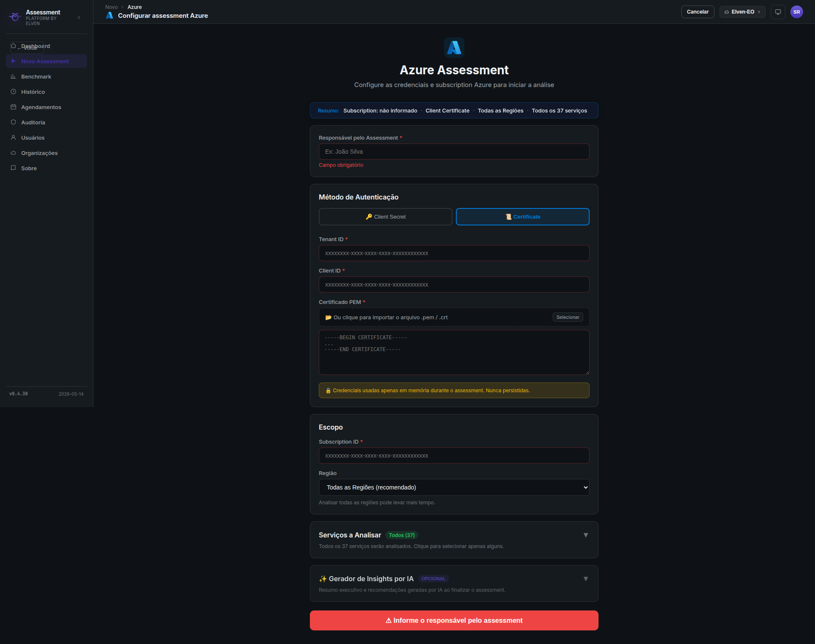
Task: Expand Gerador de Insights por IA section
Action: pos(585,579)
